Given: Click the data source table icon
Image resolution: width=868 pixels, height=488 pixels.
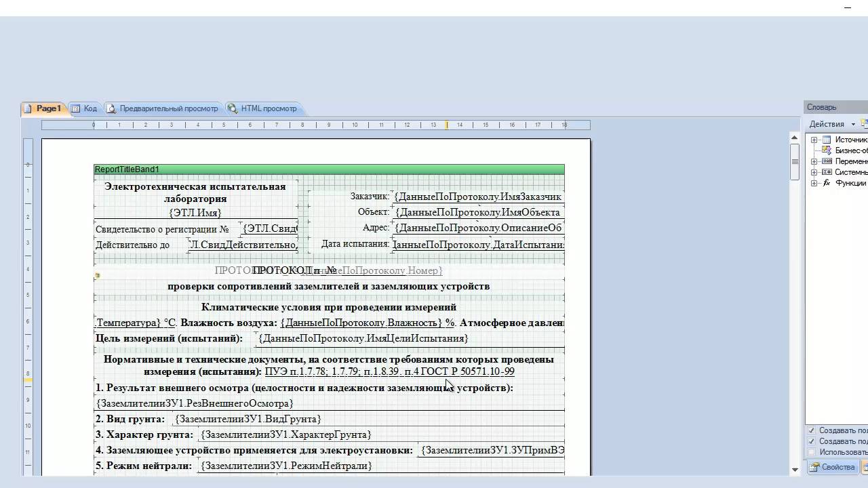Looking at the screenshot, I should click(x=827, y=140).
